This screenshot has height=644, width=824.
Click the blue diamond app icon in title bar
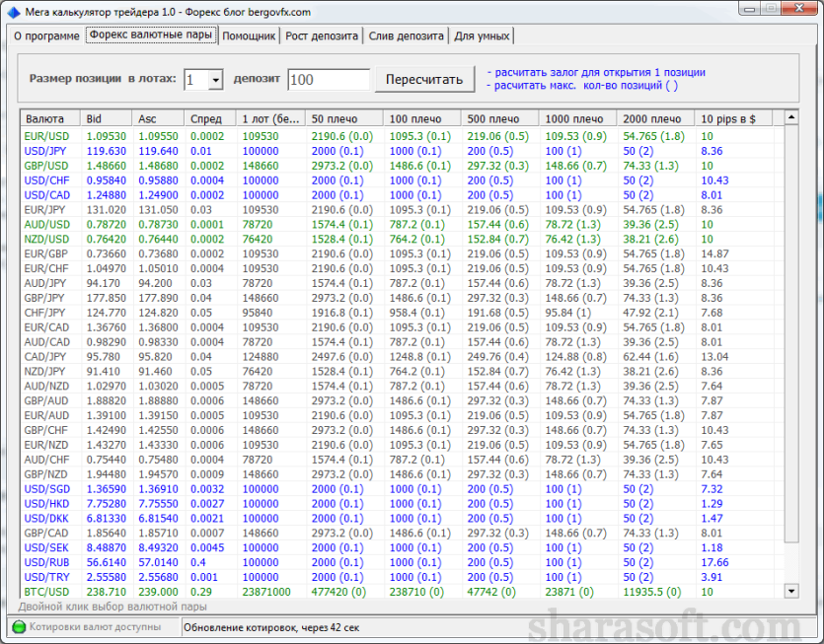coord(14,12)
